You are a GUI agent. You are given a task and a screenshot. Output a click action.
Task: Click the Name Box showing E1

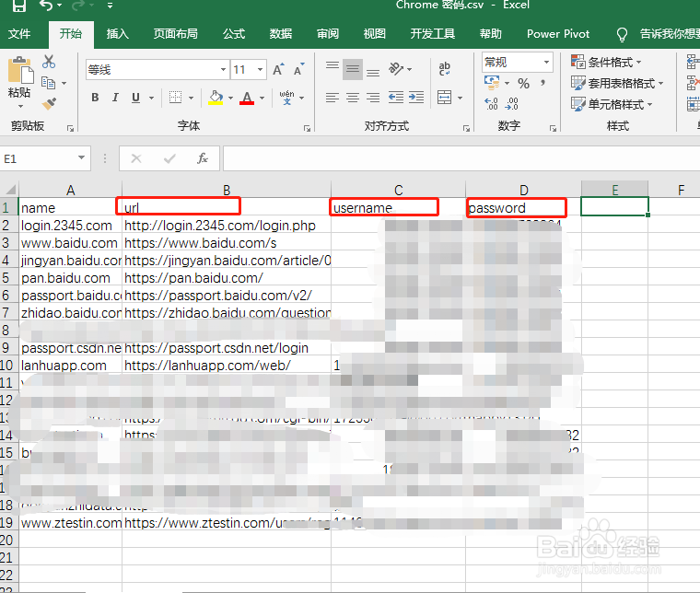[x=45, y=158]
